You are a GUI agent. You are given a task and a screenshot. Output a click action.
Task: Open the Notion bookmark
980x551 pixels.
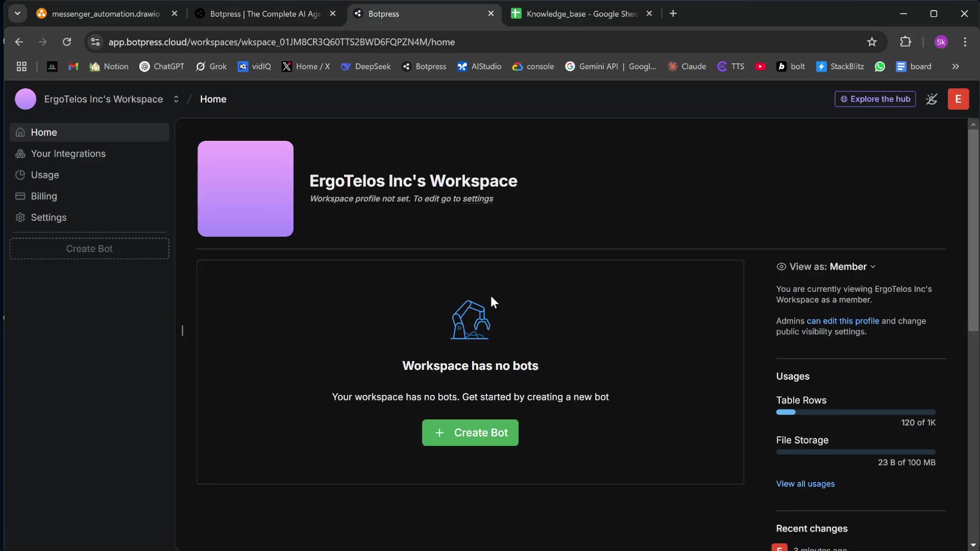[109, 66]
